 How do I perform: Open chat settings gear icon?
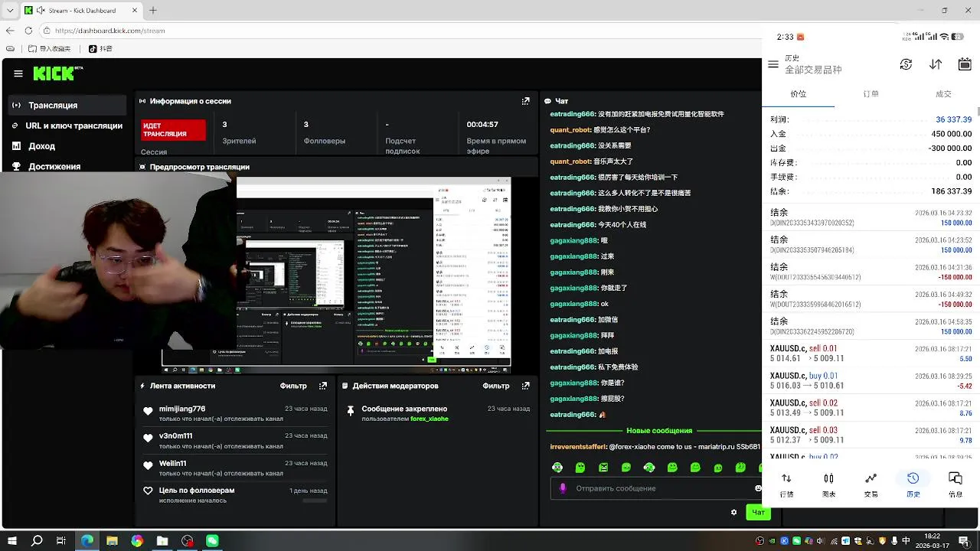point(733,512)
